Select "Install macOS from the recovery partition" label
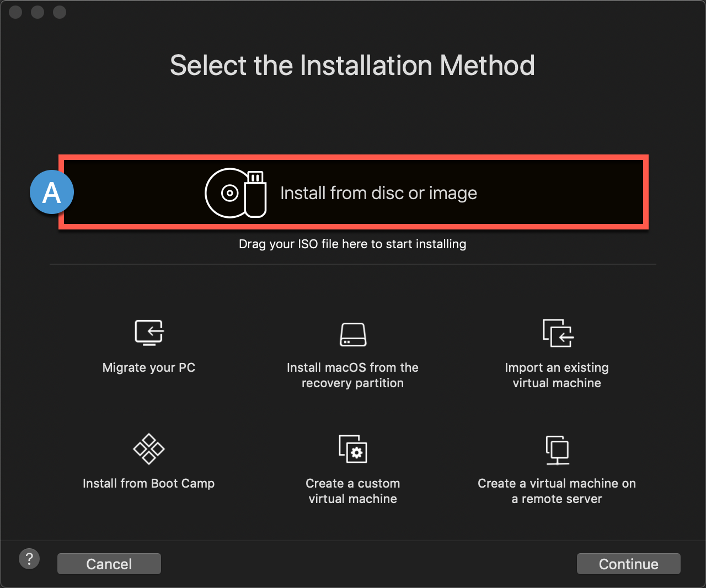This screenshot has width=706, height=588. (352, 375)
